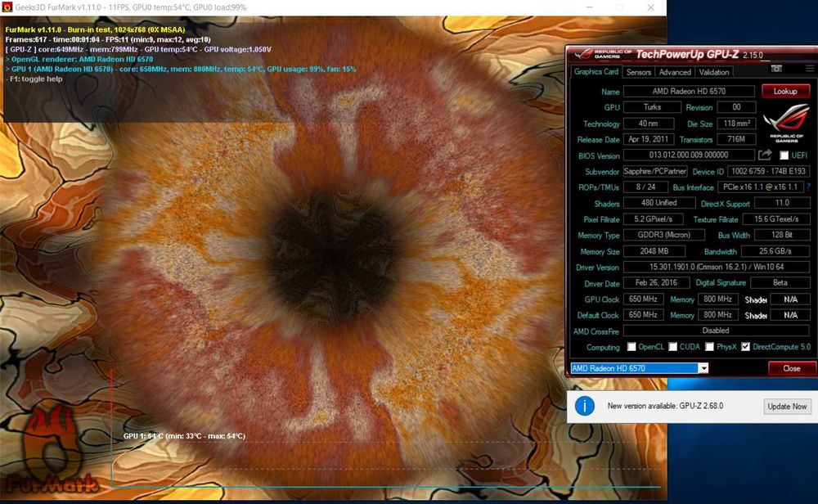The width and height of the screenshot is (818, 504).
Task: Click the GPU field showing Turks
Action: (x=652, y=107)
